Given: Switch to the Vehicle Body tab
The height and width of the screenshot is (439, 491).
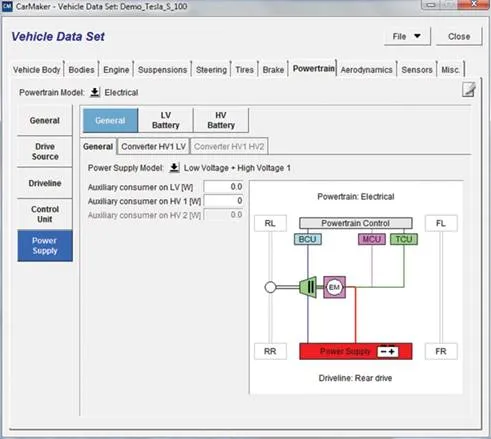Looking at the screenshot, I should point(37,70).
